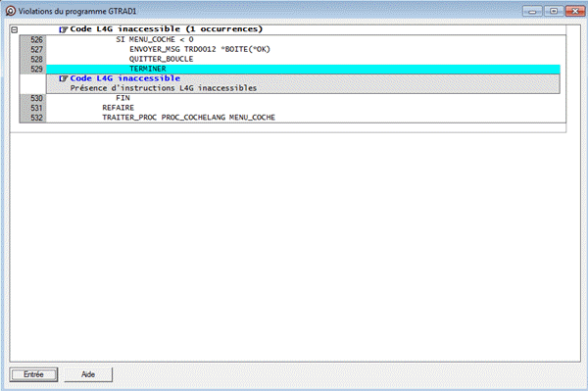Click the app icon in the title bar
Viewport: 588px width, 391px height.
point(11,11)
